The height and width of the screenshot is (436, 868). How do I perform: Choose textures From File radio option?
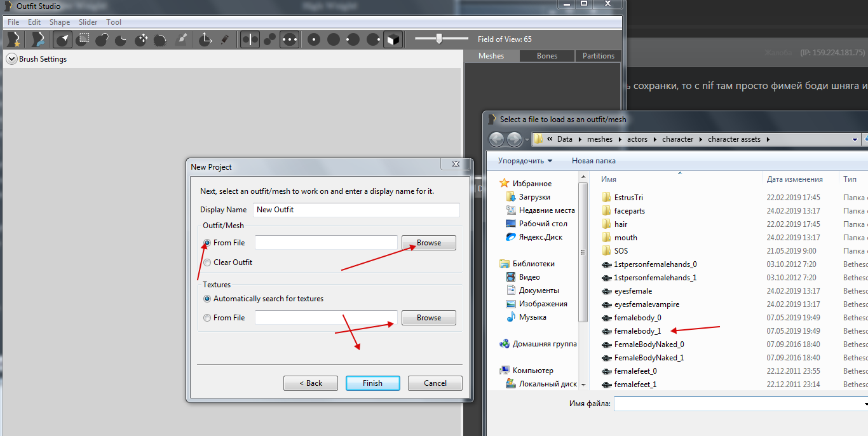[x=207, y=318]
